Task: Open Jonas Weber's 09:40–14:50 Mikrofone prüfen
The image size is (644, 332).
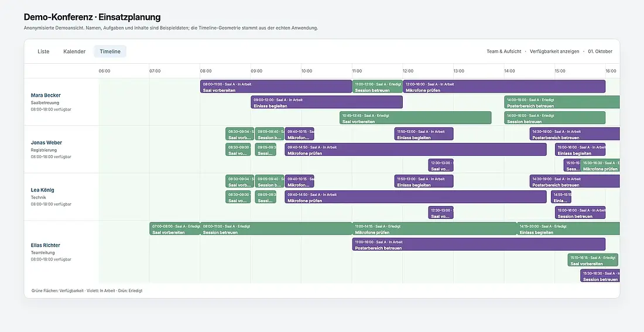Action: [x=416, y=149]
